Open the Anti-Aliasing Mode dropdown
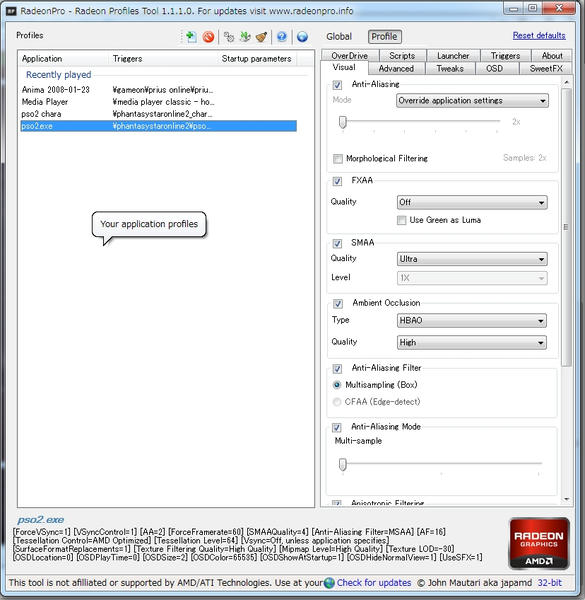 (x=472, y=101)
